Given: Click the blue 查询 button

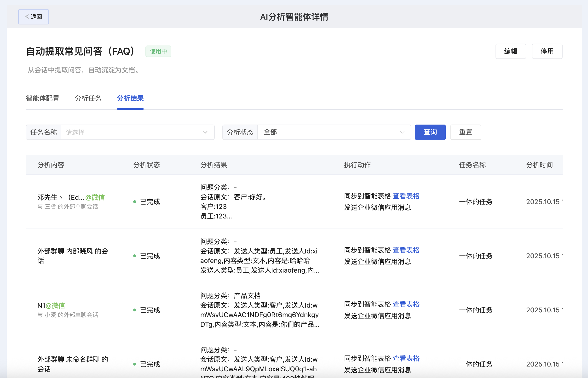Looking at the screenshot, I should (x=430, y=132).
